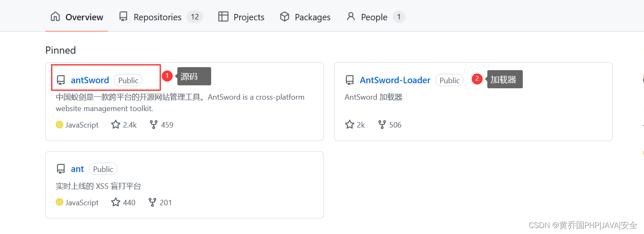View ant repository forks 201
The image size is (644, 234).
click(160, 202)
